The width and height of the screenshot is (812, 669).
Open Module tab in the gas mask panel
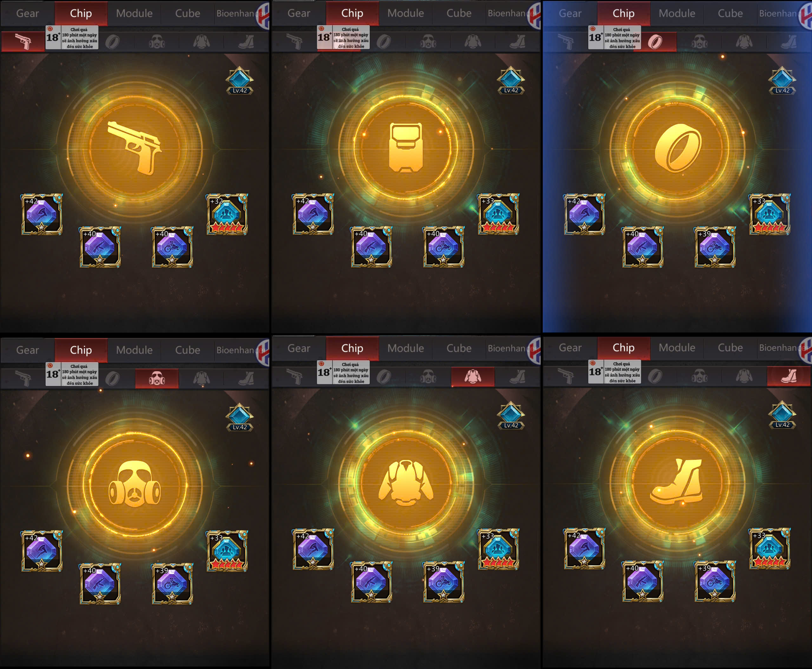point(134,350)
